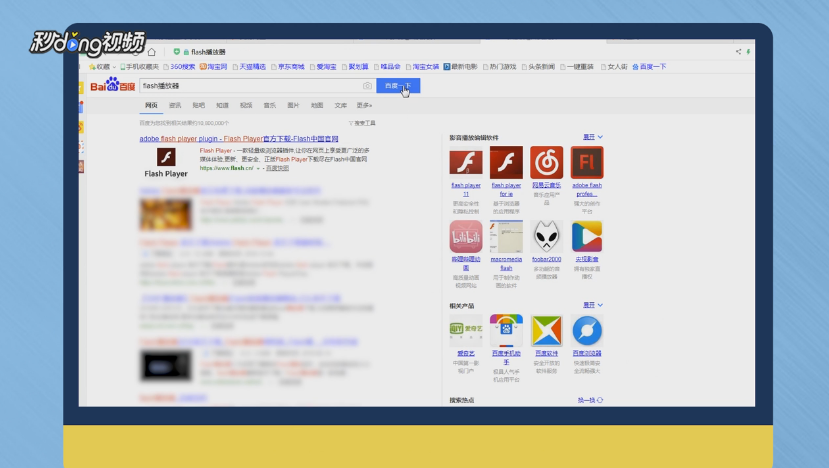829x468 pixels.
Task: Open the flash player 11 icon
Action: pyautogui.click(x=466, y=162)
